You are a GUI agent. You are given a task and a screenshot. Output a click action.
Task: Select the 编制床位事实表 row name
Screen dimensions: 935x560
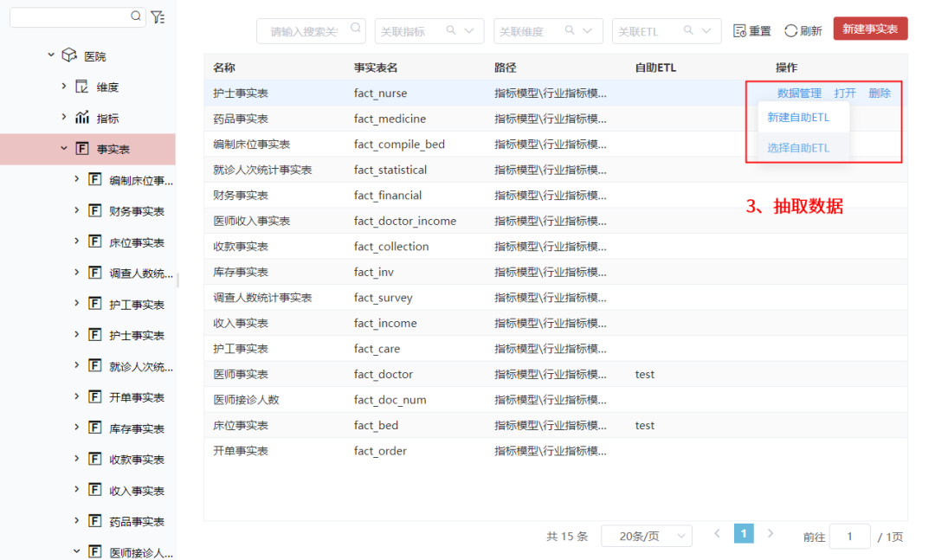(252, 145)
